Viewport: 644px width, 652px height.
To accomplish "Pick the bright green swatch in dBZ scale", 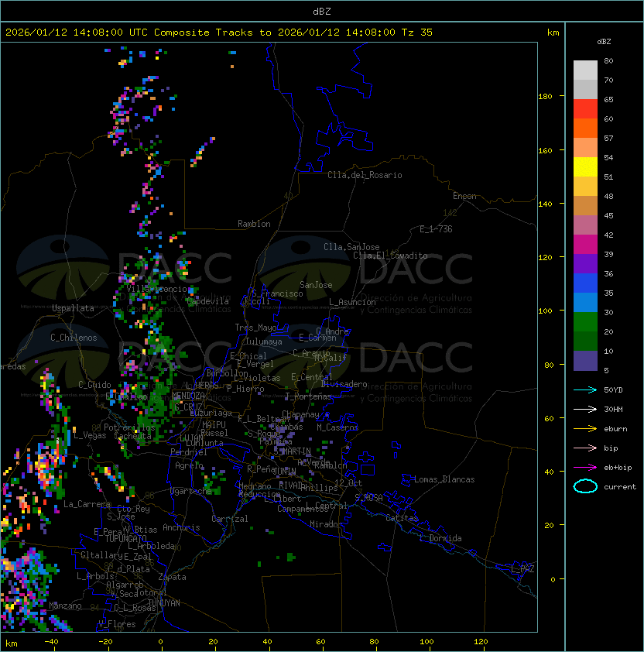I will point(585,322).
